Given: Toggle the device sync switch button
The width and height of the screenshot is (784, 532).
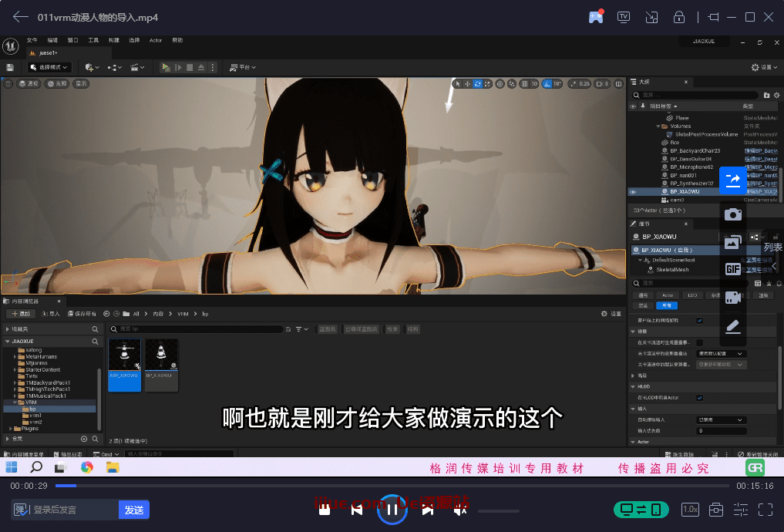Looking at the screenshot, I should (x=641, y=510).
